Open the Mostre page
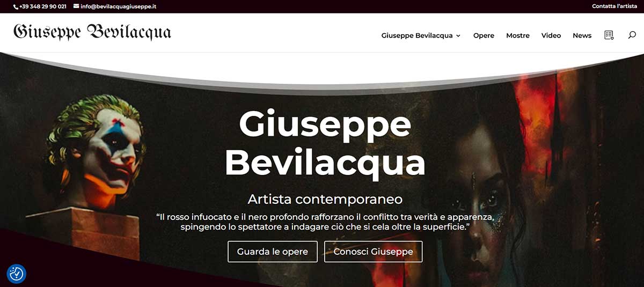Screen dimensions: 644x287 (518, 35)
